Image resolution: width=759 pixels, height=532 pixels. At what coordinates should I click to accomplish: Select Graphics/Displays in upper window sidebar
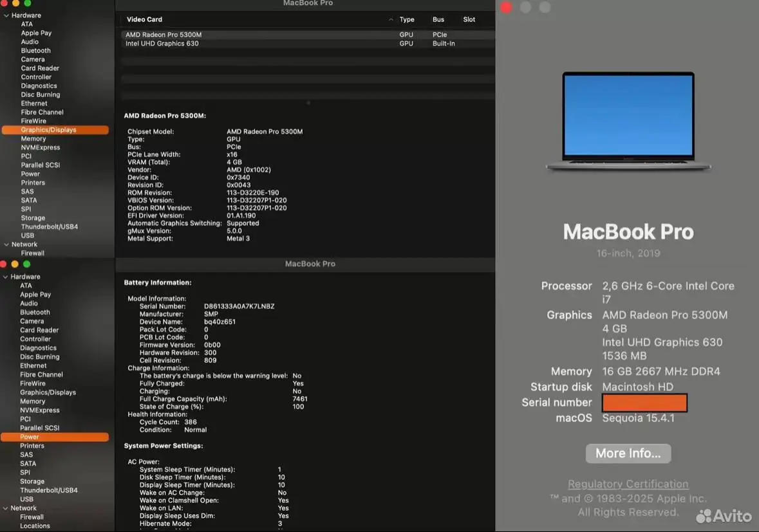click(55, 130)
